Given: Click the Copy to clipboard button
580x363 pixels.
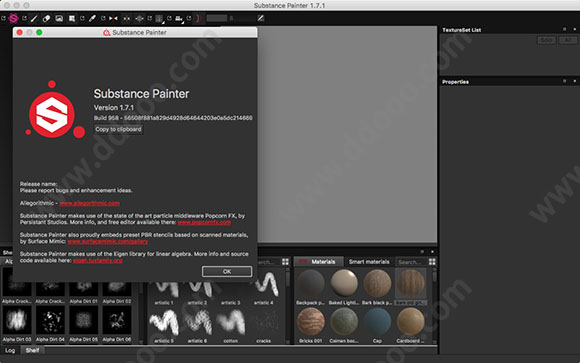Looking at the screenshot, I should pos(118,129).
